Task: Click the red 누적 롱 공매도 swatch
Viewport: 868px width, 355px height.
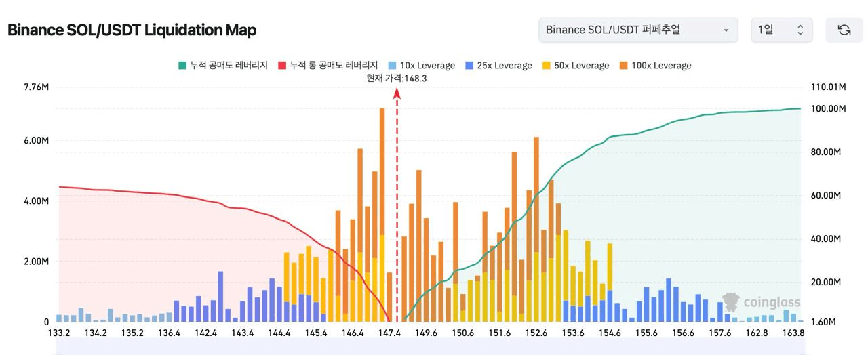Action: tap(283, 66)
